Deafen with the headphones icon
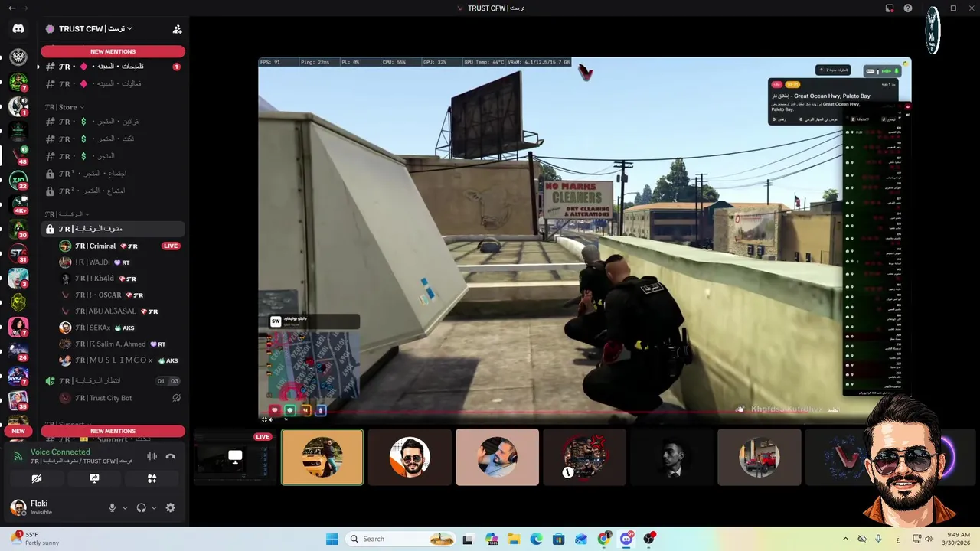This screenshot has width=980, height=551. point(141,507)
